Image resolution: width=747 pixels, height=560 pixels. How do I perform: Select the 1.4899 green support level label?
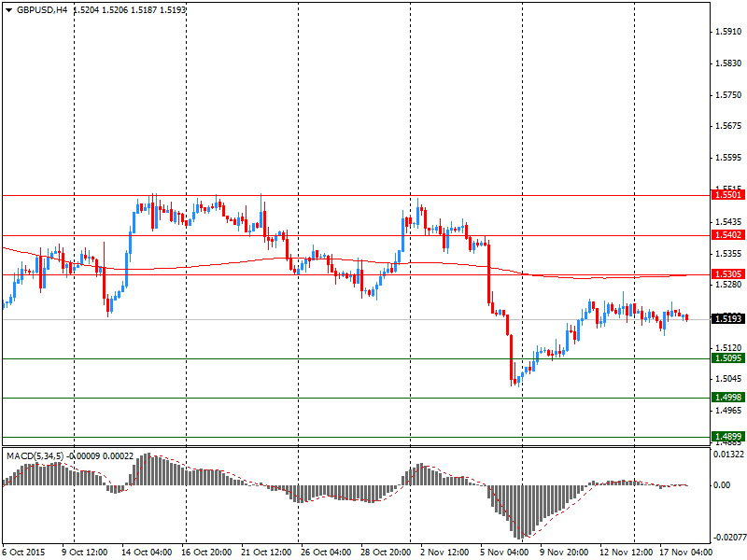tap(728, 436)
